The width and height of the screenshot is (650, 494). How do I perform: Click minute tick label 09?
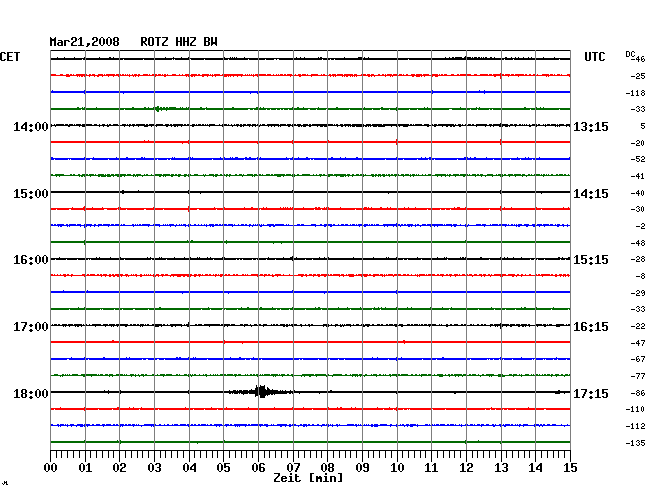coord(362,467)
